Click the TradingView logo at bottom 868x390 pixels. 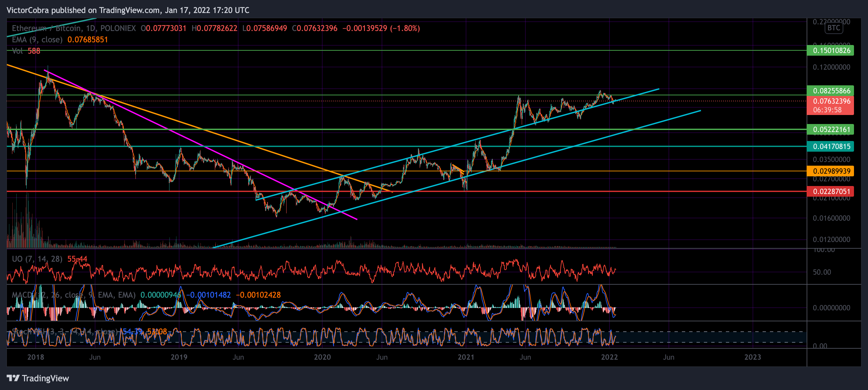(38, 378)
